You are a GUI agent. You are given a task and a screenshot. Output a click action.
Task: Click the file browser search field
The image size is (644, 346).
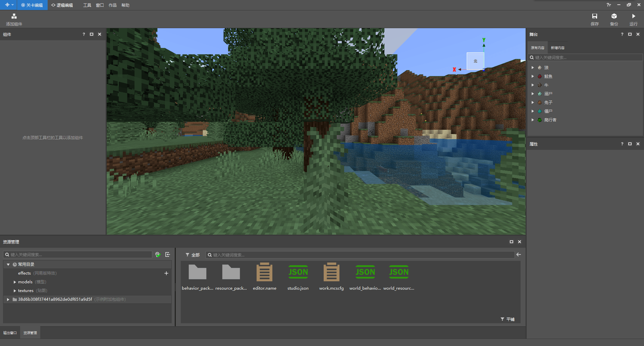click(360, 255)
